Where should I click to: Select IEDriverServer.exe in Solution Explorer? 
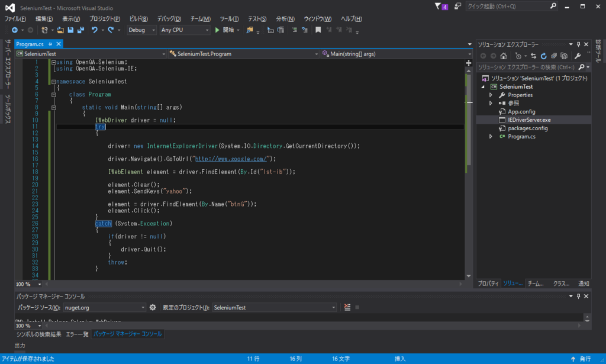[x=529, y=120]
